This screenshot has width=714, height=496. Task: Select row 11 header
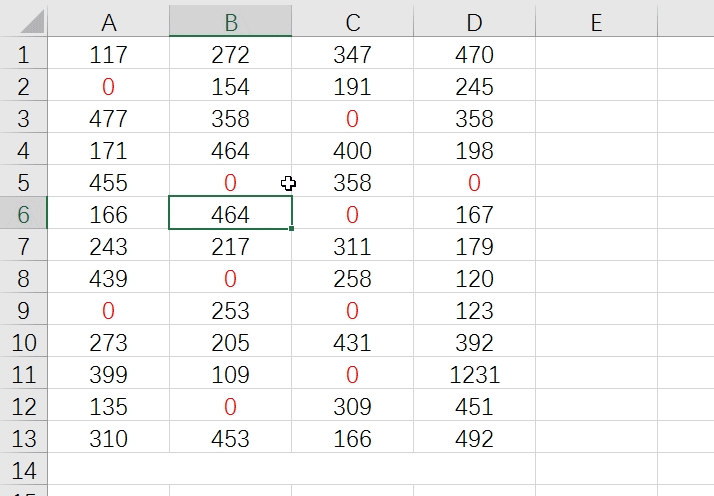point(24,375)
